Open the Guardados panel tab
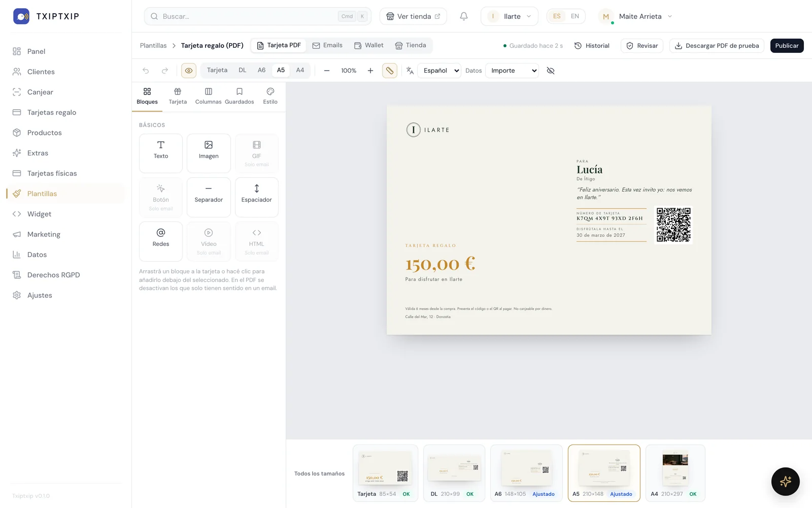The image size is (812, 508). [x=240, y=96]
